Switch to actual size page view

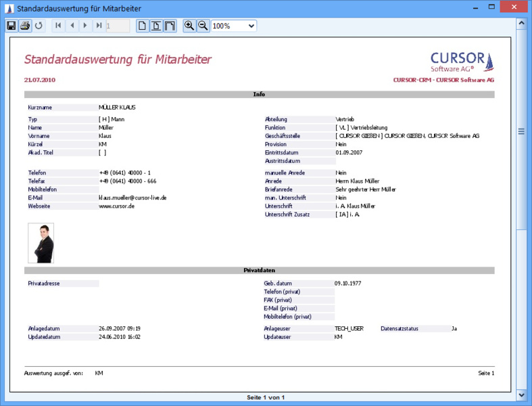(142, 26)
